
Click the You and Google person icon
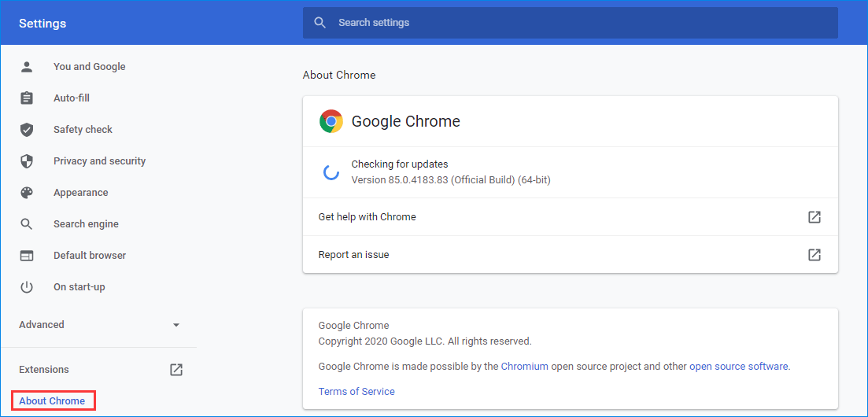point(27,67)
